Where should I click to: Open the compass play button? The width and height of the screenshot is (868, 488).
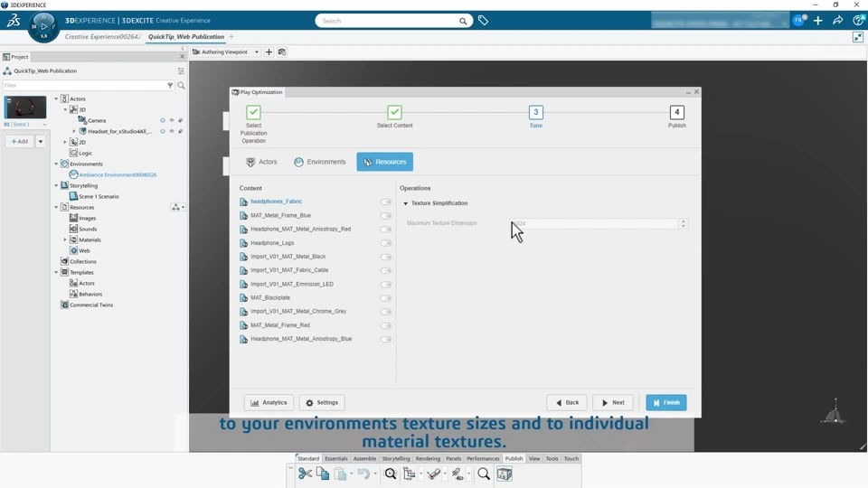point(43,26)
